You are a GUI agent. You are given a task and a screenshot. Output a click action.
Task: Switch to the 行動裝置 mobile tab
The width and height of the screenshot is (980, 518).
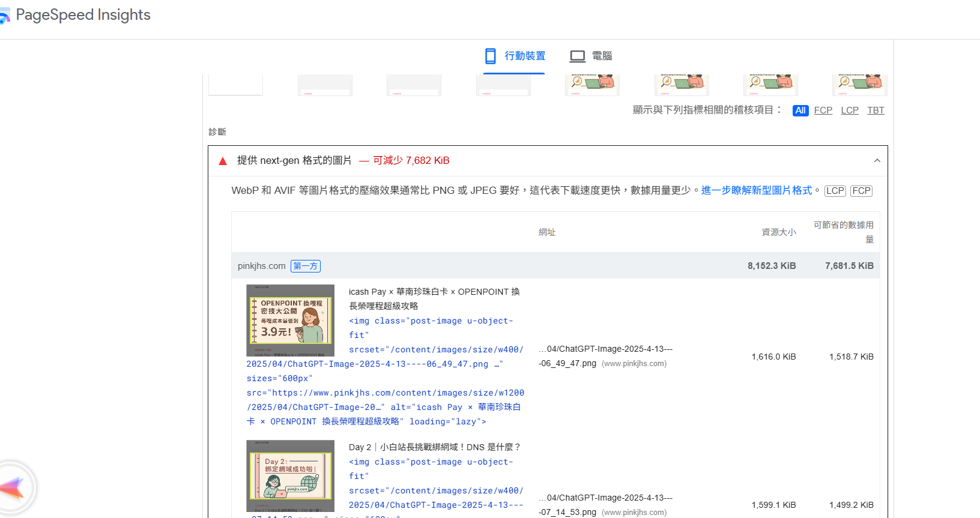[515, 56]
